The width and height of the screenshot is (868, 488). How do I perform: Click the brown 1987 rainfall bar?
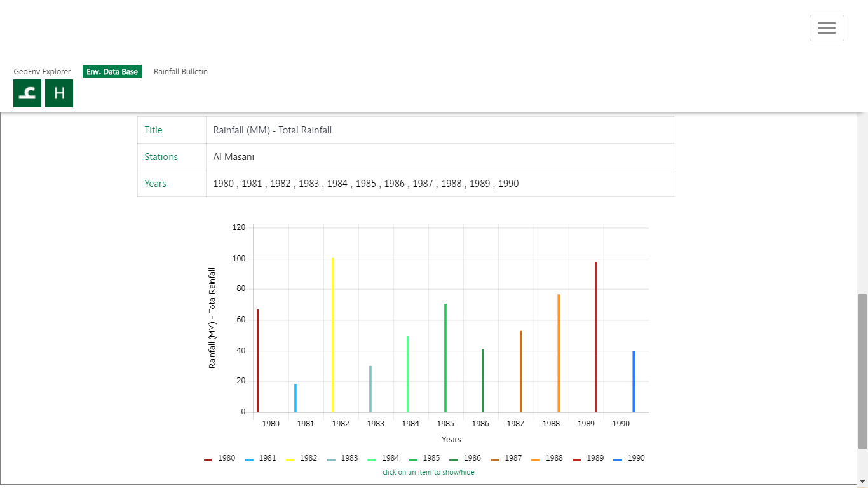pos(521,372)
